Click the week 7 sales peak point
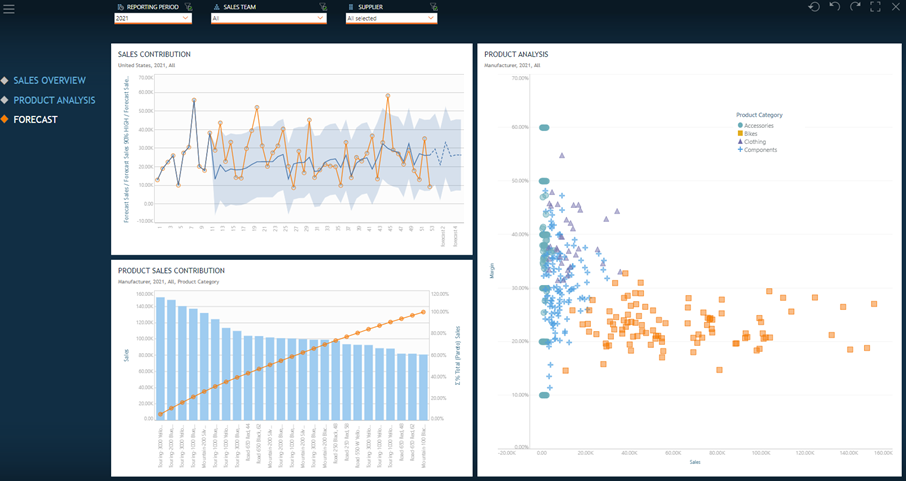 194,100
